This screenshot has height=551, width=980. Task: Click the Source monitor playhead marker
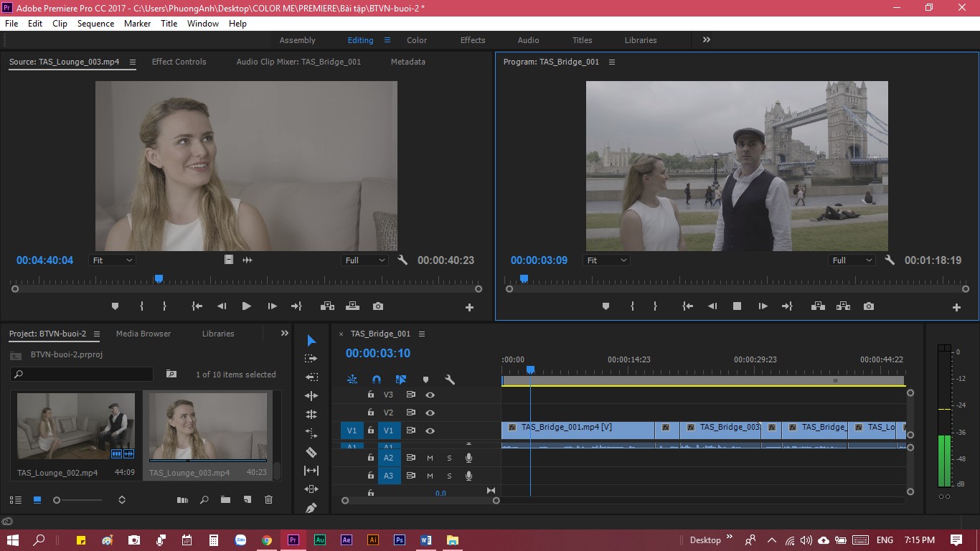coord(159,278)
